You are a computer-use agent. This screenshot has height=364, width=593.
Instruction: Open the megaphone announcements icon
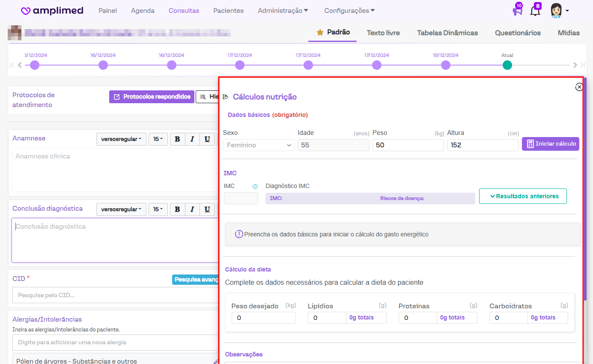click(x=517, y=11)
